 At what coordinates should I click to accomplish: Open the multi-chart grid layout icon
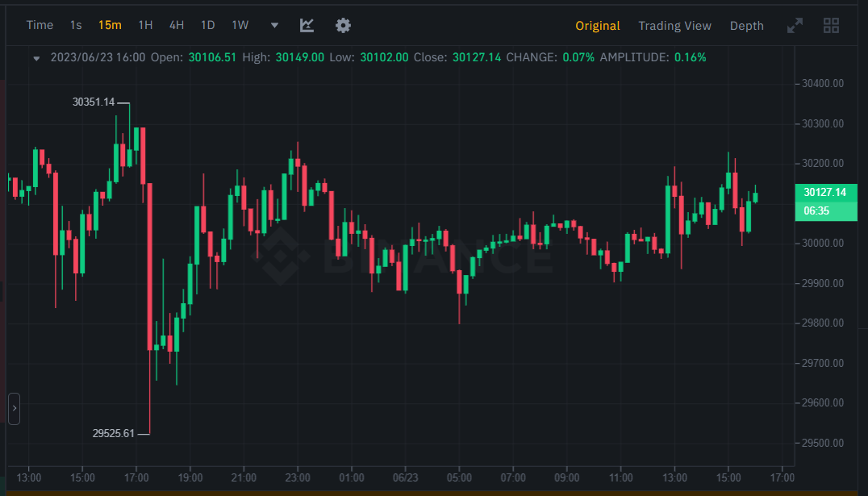(831, 26)
